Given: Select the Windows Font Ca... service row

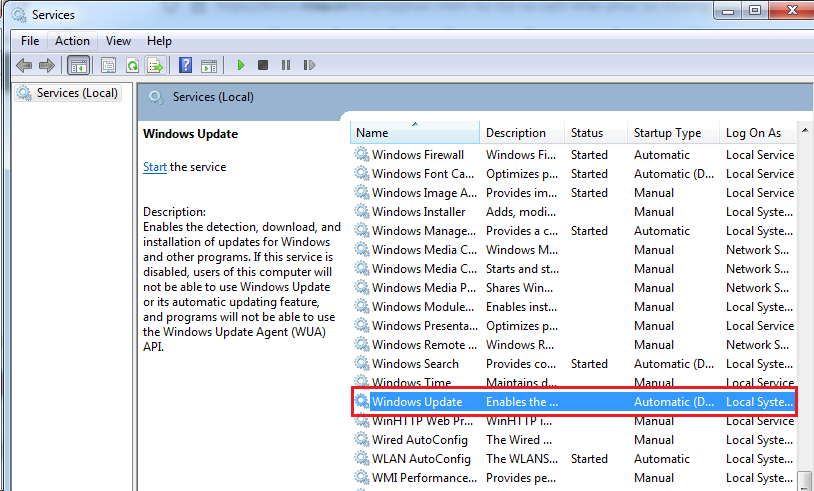Looking at the screenshot, I should click(x=574, y=174).
